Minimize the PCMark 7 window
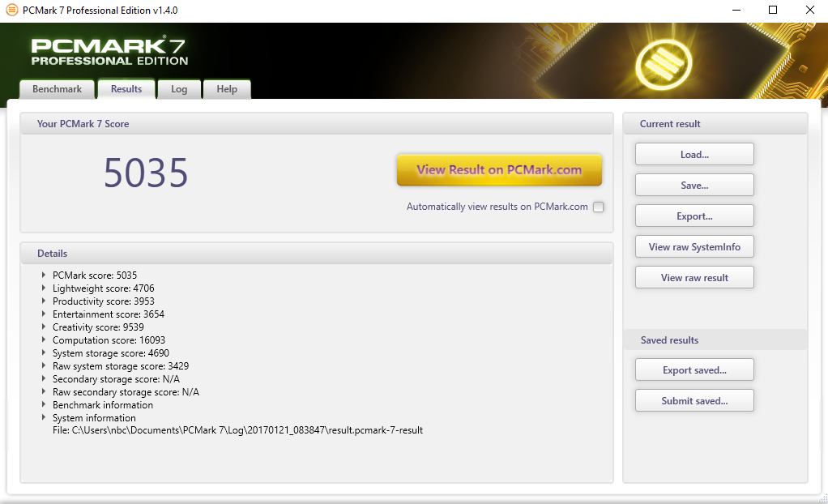This screenshot has height=504, width=828. [736, 10]
